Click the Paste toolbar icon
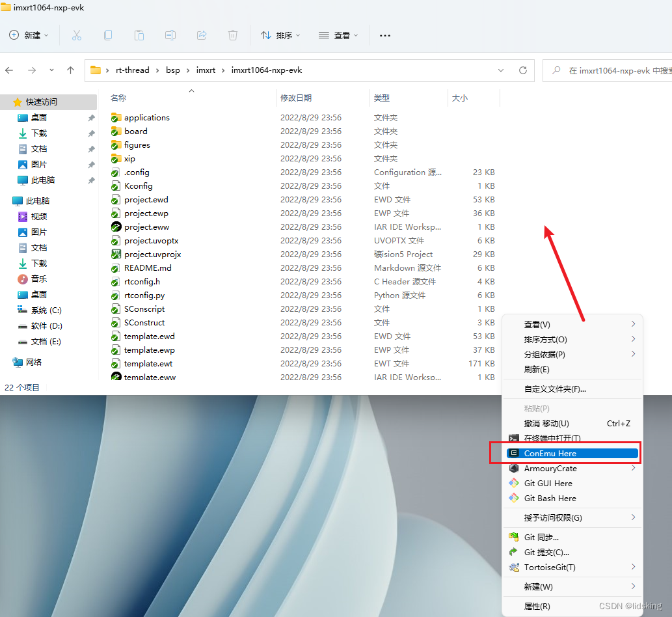Viewport: 672px width, 617px height. [139, 35]
